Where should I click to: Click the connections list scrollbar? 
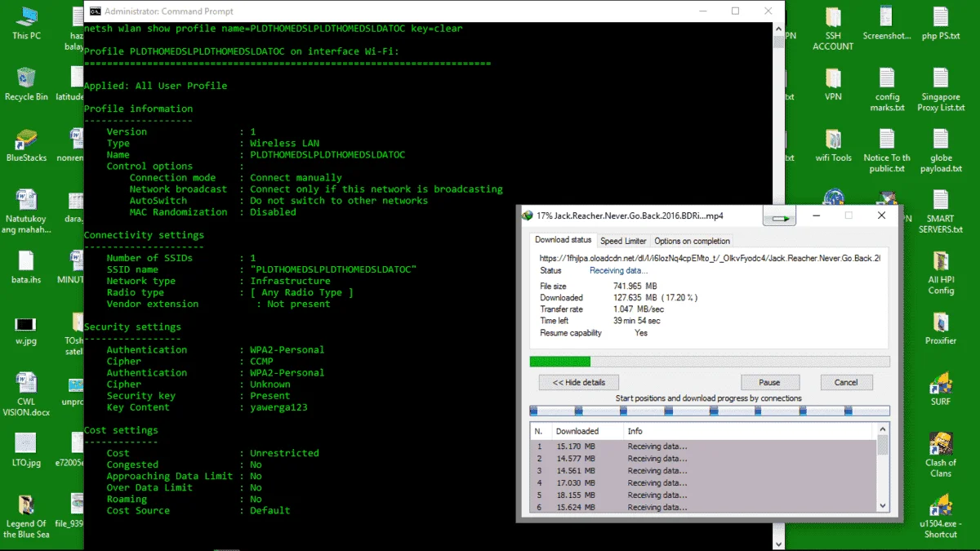pyautogui.click(x=883, y=468)
